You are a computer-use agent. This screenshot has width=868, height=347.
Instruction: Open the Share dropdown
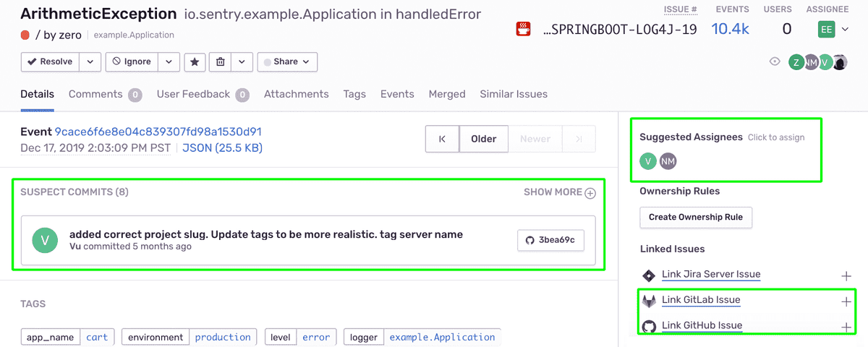coord(287,62)
